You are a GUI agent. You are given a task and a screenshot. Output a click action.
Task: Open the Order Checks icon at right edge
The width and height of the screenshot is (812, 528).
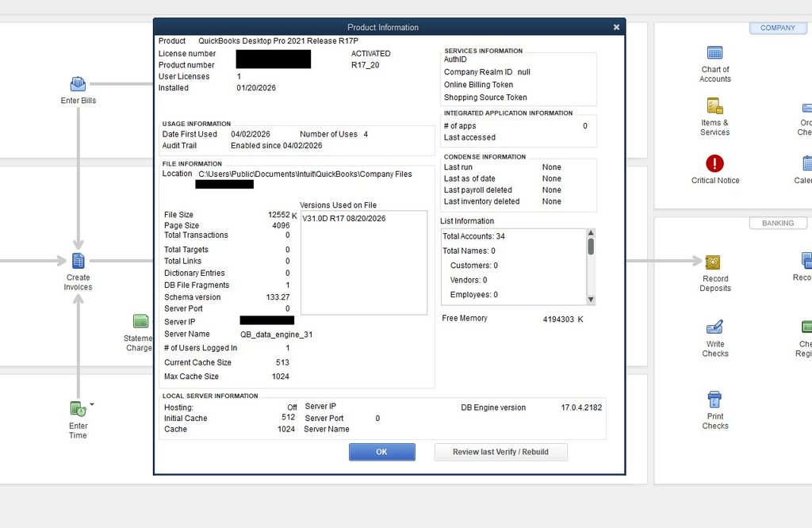(806, 108)
